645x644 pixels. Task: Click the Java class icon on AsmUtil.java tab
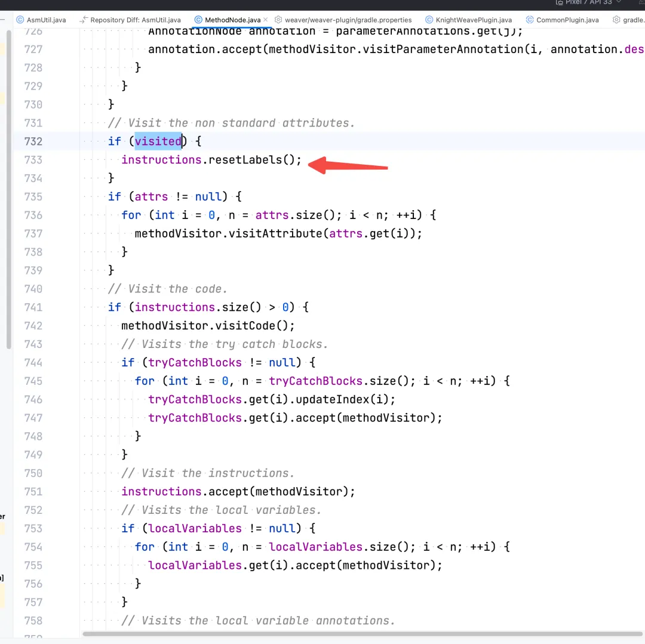click(20, 20)
